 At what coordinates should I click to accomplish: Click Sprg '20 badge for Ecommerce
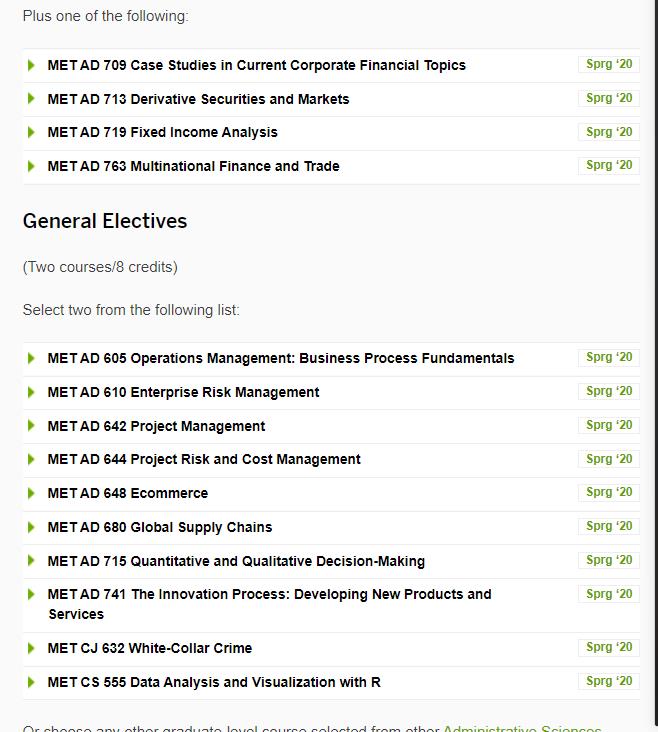pyautogui.click(x=608, y=492)
